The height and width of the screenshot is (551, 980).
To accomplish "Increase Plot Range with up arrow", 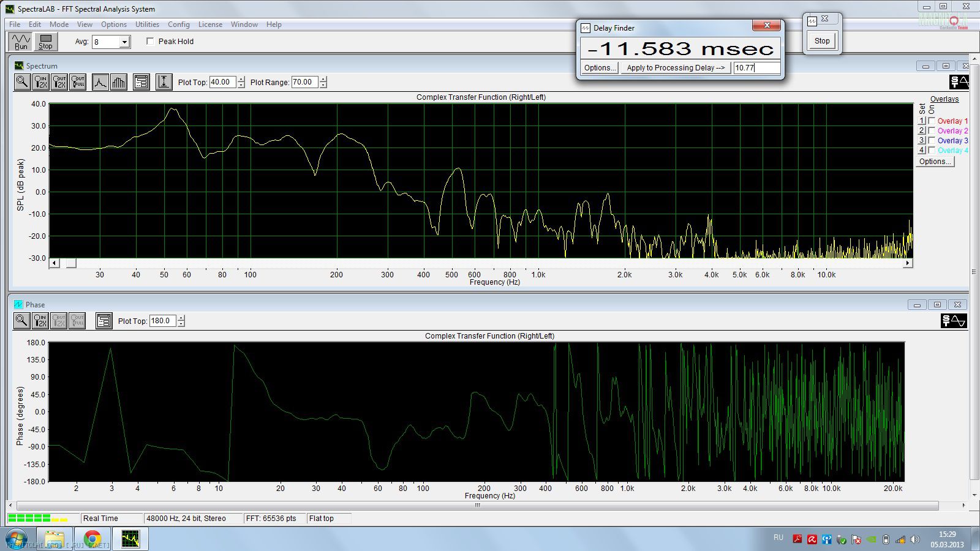I will [x=323, y=79].
